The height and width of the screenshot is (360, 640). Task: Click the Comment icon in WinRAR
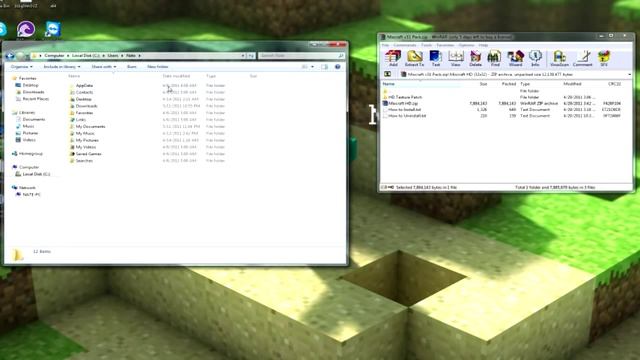582,58
